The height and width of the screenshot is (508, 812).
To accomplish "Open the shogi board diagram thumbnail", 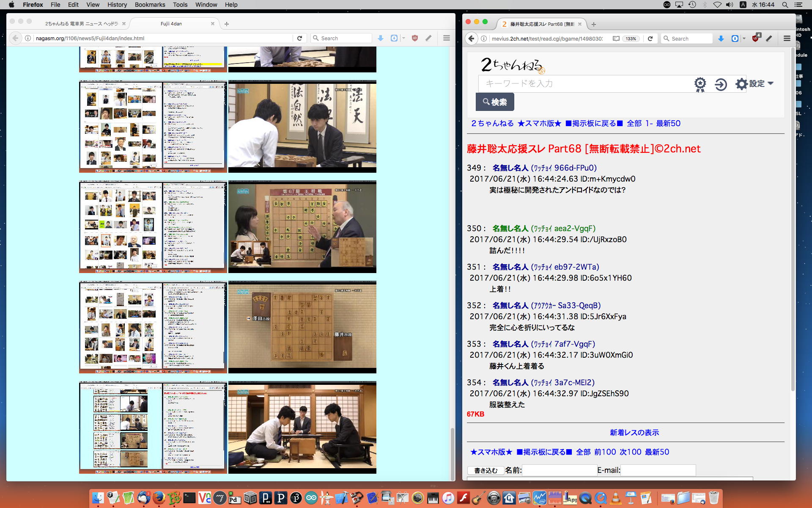I will pos(302,327).
